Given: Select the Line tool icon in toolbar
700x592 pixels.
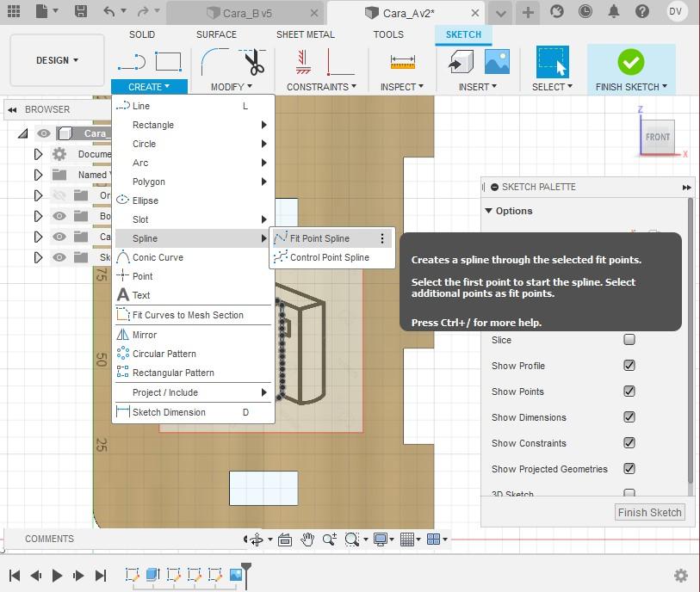Looking at the screenshot, I should [x=132, y=62].
